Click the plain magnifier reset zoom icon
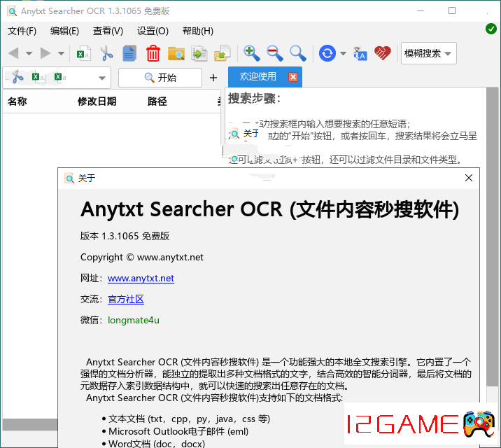Screen dimensions: 501x448 pyautogui.click(x=298, y=53)
